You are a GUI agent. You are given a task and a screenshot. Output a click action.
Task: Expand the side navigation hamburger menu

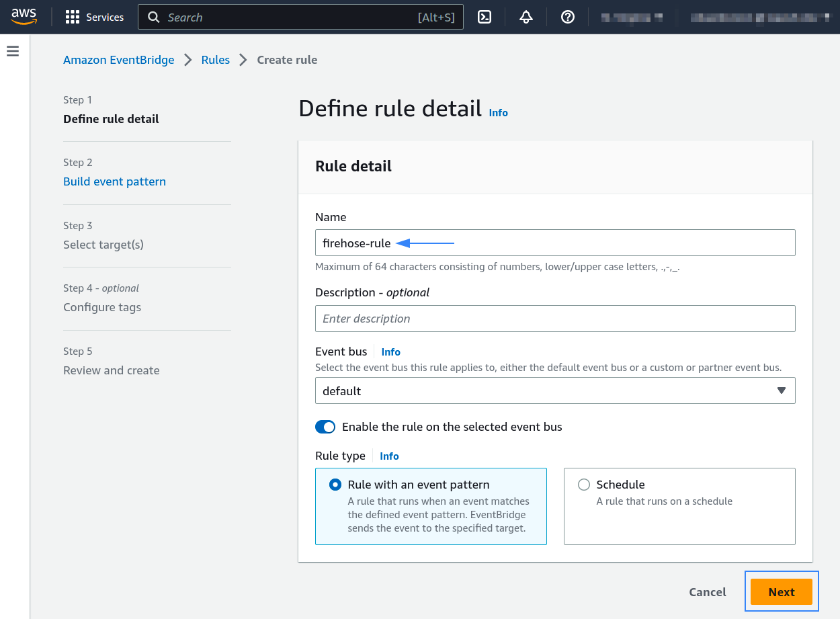point(13,51)
